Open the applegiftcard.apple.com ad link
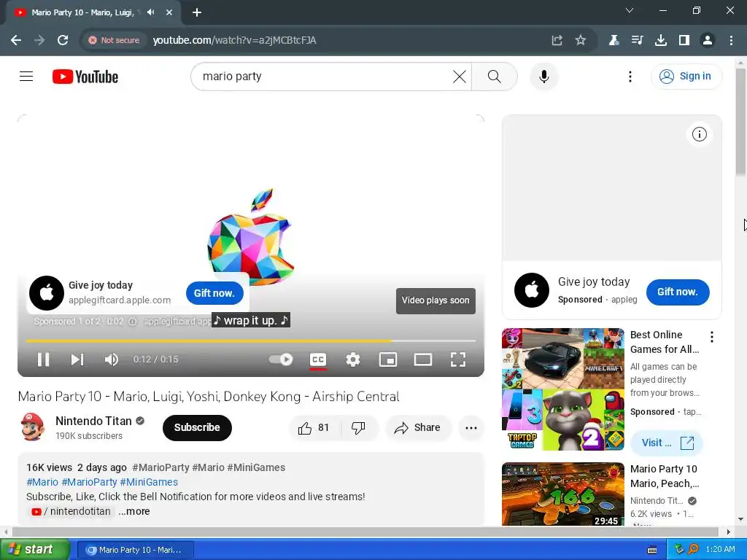Screen dimensions: 747x560 click(x=119, y=300)
